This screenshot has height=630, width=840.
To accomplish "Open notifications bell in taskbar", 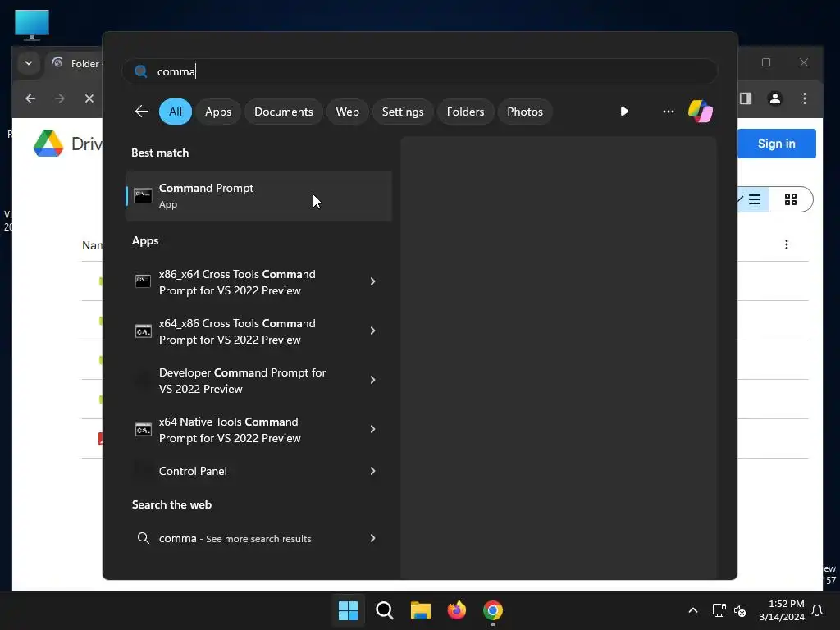I will click(818, 610).
